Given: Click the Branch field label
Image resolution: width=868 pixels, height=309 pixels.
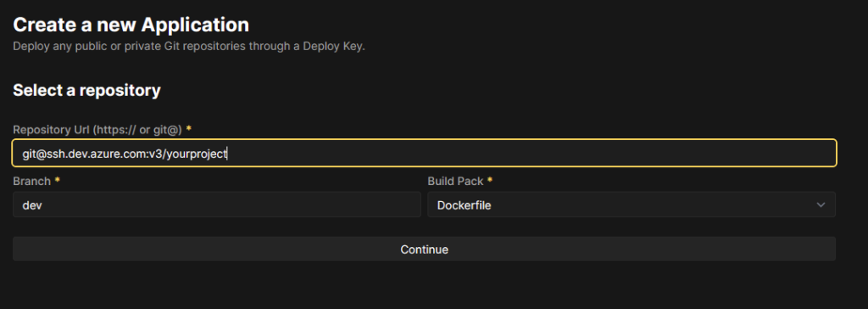Looking at the screenshot, I should 31,181.
